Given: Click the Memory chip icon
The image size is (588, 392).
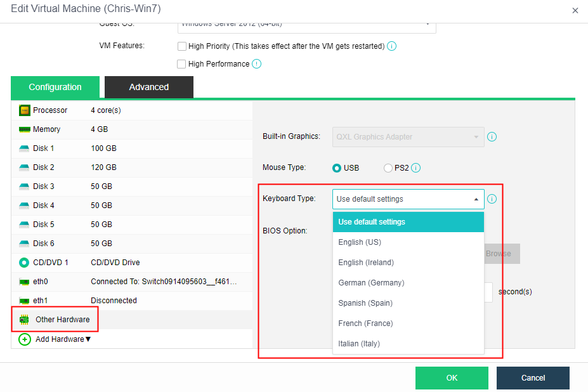Looking at the screenshot, I should click(23, 129).
